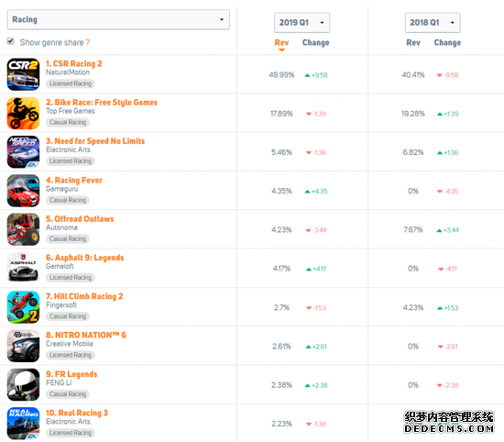
Task: Click the 19.28% revenue value
Action: [x=413, y=114]
